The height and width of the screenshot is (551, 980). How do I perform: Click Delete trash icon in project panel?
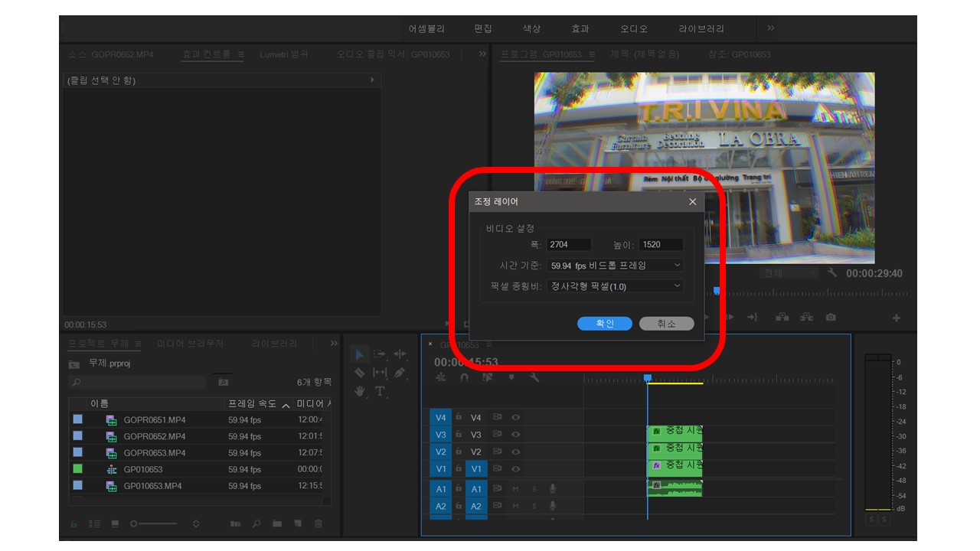tap(318, 524)
